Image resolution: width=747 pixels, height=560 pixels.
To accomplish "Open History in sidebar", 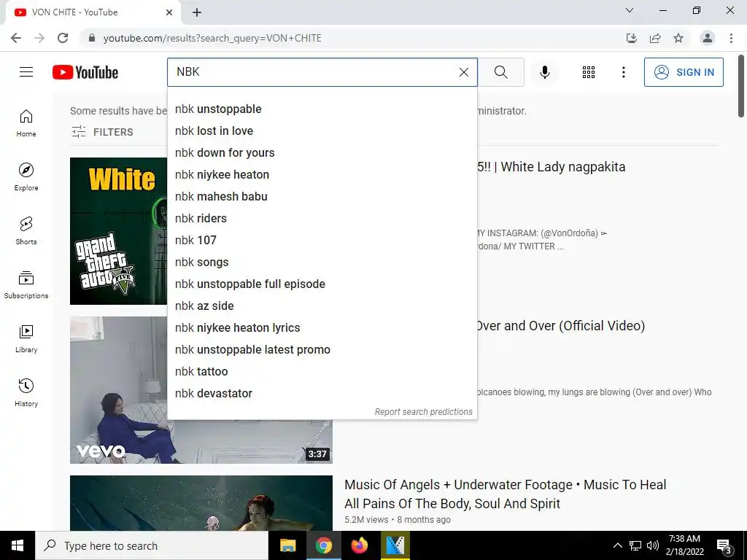I will (26, 393).
